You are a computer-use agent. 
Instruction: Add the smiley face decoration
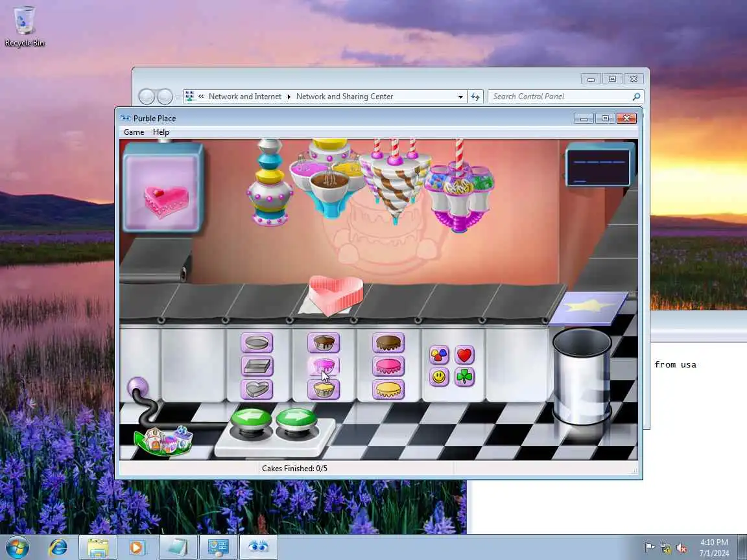pyautogui.click(x=439, y=377)
